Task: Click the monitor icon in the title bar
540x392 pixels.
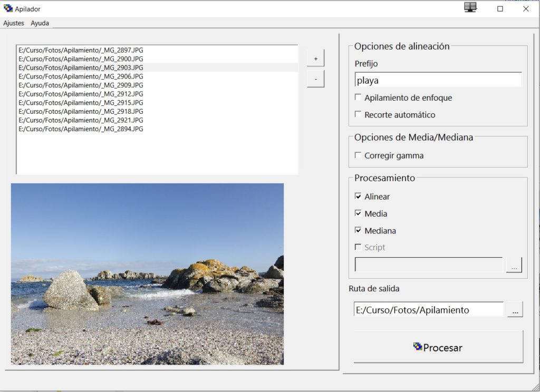Action: click(470, 7)
